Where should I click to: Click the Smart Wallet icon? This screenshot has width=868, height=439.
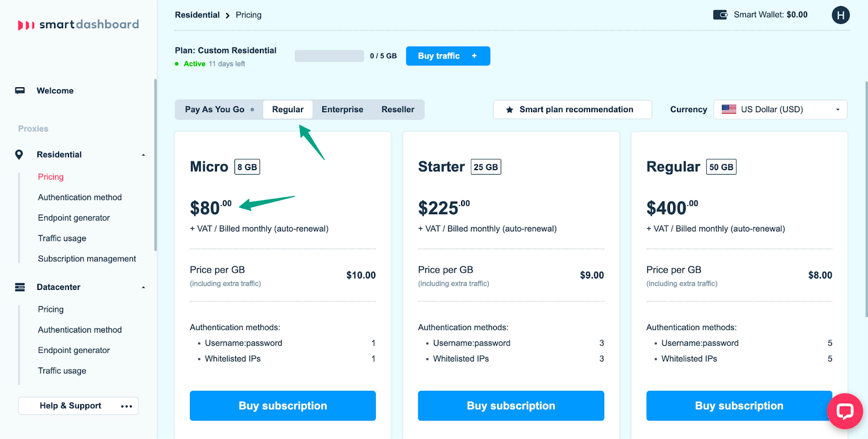[x=720, y=15]
